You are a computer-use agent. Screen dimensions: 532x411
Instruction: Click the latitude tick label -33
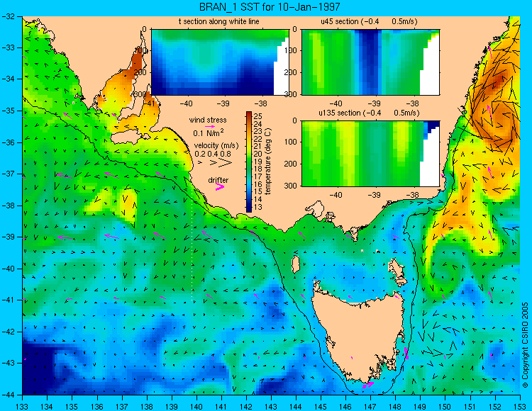tap(8, 47)
